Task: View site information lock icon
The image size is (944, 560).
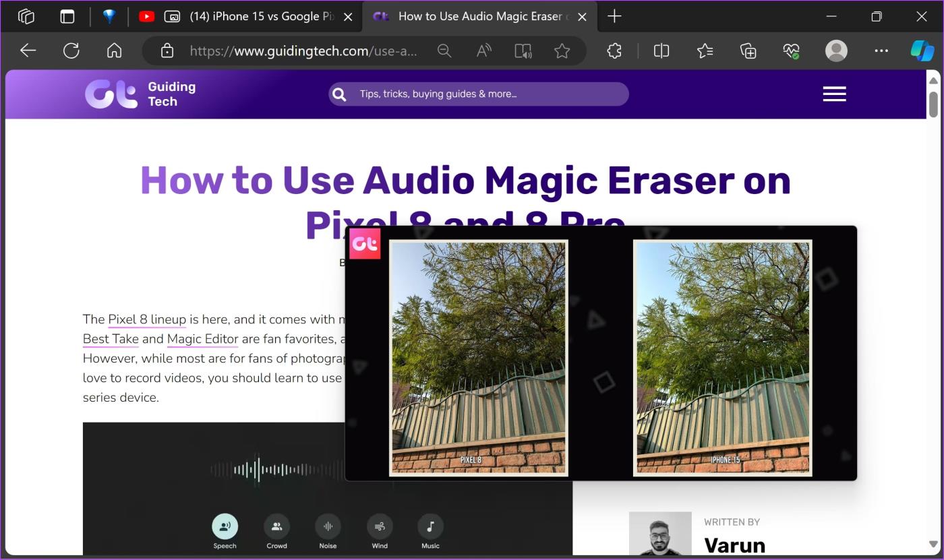Action: [x=167, y=51]
